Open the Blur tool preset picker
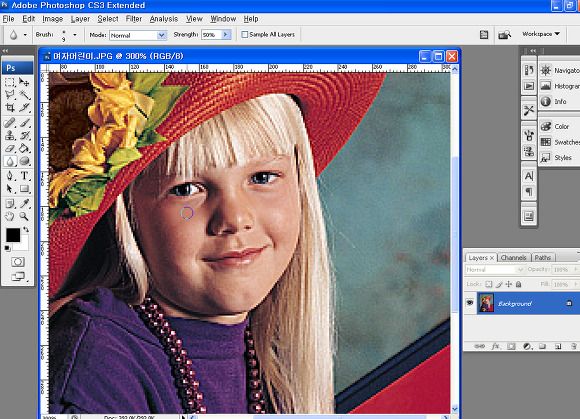Screen dimensions: 580x419 [x=25, y=35]
